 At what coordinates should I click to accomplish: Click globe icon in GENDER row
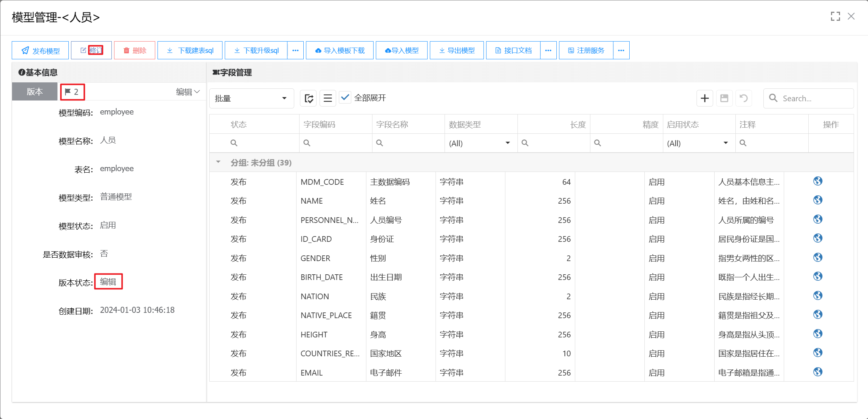coord(818,258)
